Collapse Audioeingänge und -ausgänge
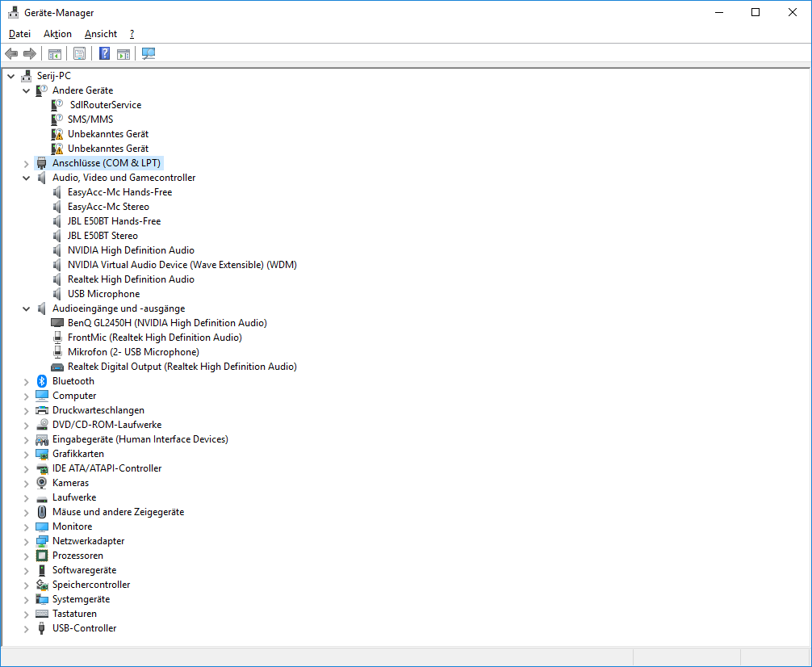This screenshot has width=812, height=667. click(x=27, y=309)
